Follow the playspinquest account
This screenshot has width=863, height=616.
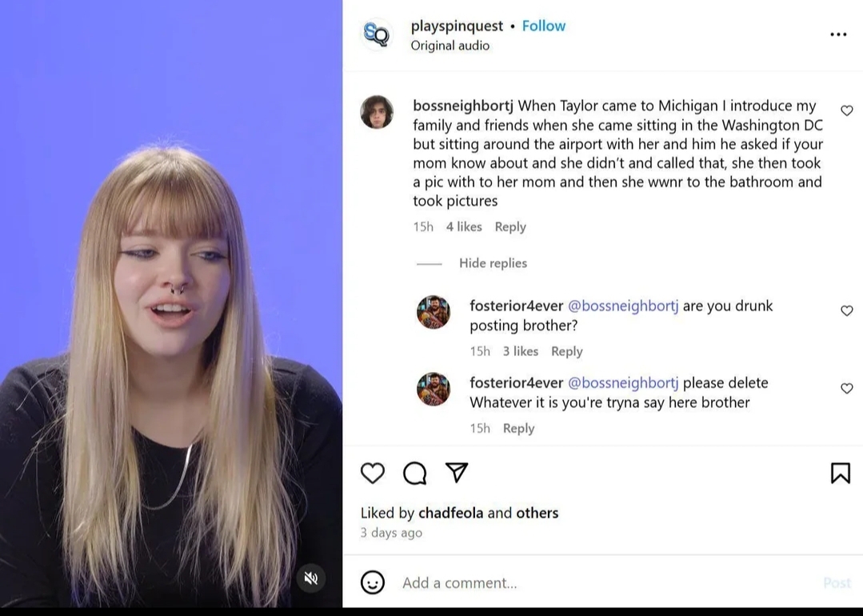tap(544, 26)
